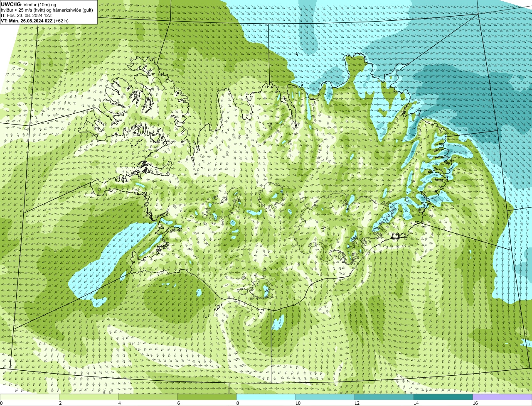Click the "UWC/IG" title text
The height and width of the screenshot is (406, 532).
pos(11,5)
